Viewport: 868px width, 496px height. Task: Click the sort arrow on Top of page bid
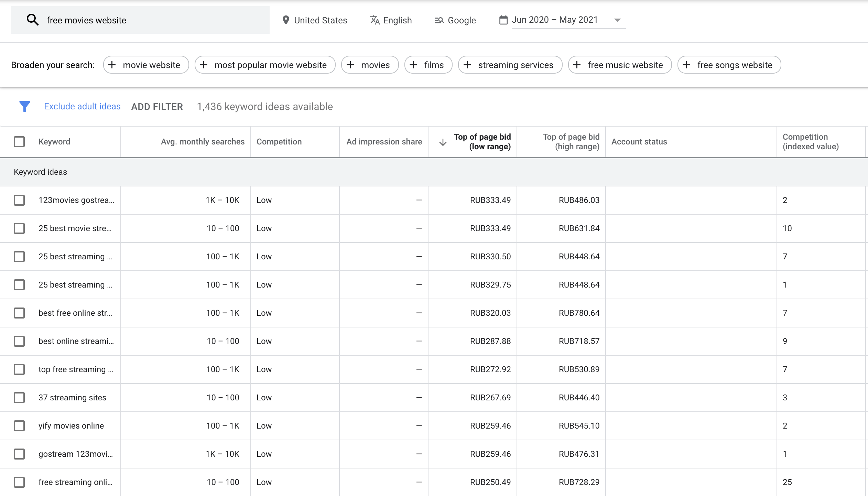(442, 141)
